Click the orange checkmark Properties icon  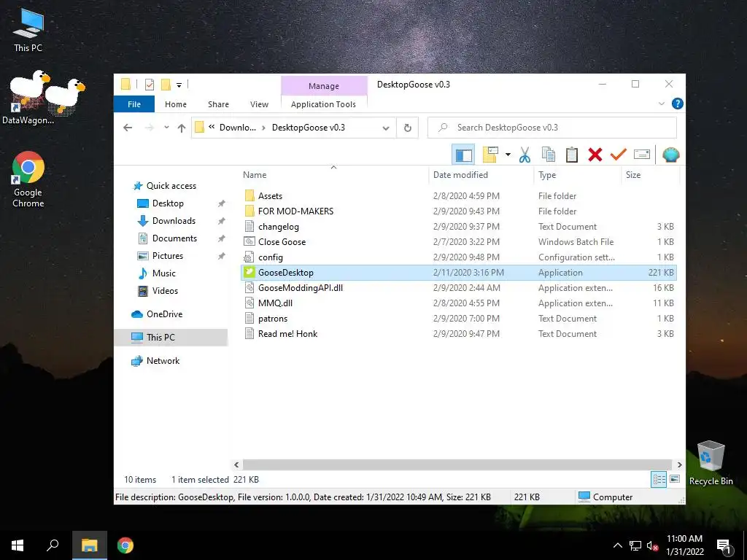point(619,155)
